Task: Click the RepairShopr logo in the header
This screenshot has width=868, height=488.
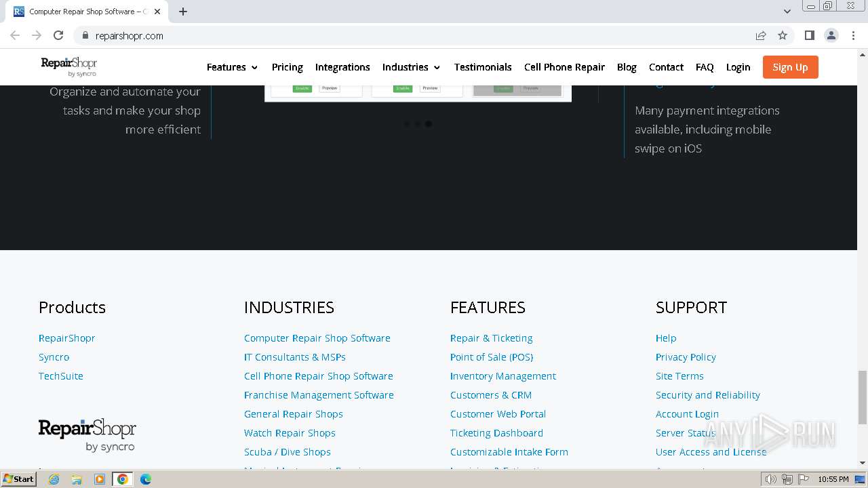Action: pos(69,66)
